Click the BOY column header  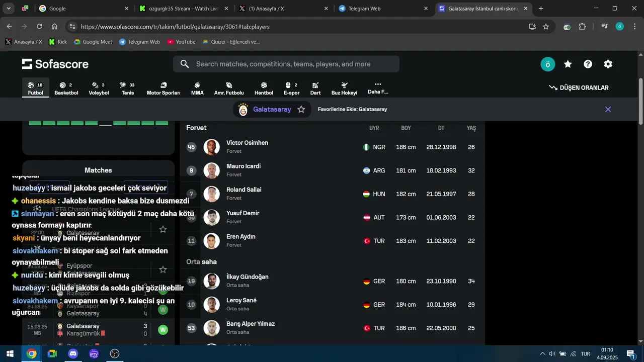[406, 128]
